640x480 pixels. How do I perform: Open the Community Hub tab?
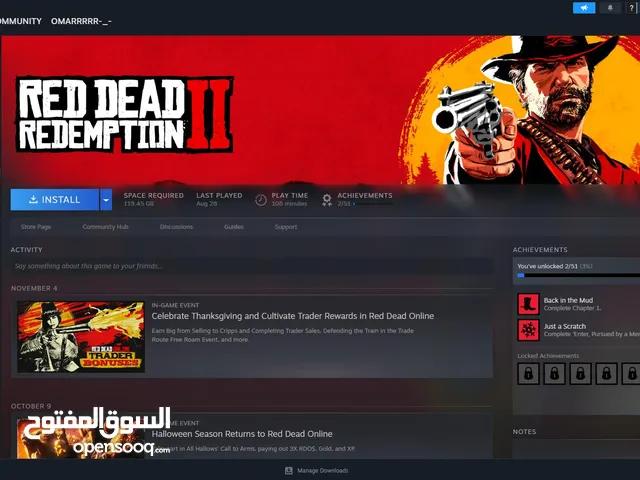tap(105, 227)
